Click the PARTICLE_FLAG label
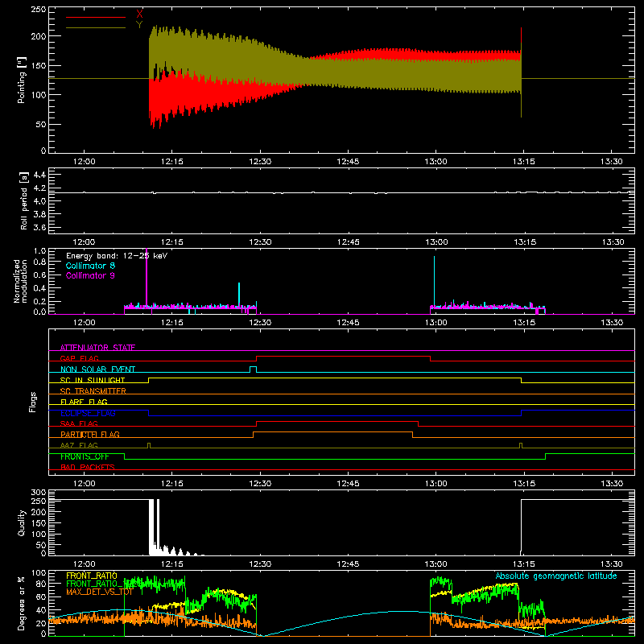 click(x=90, y=434)
